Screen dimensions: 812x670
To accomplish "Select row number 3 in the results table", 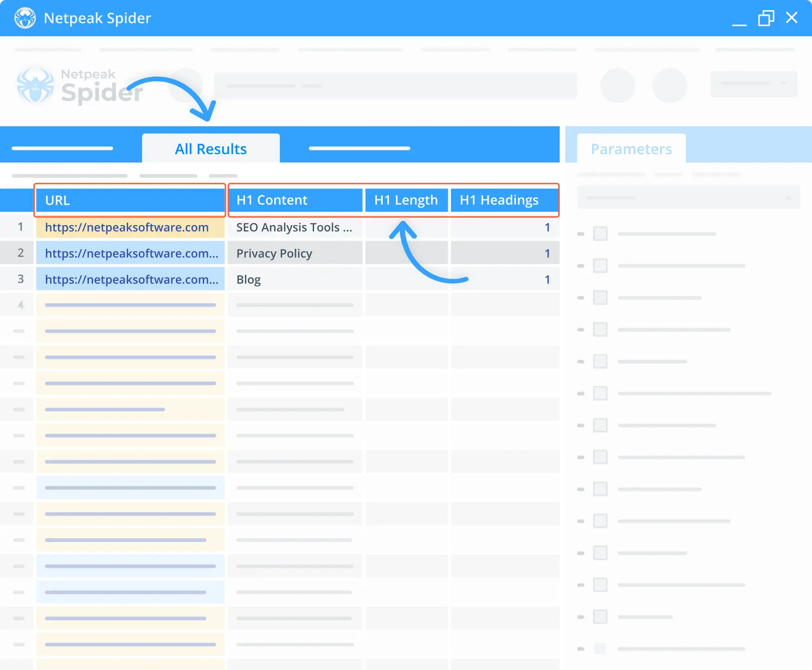I will point(20,279).
